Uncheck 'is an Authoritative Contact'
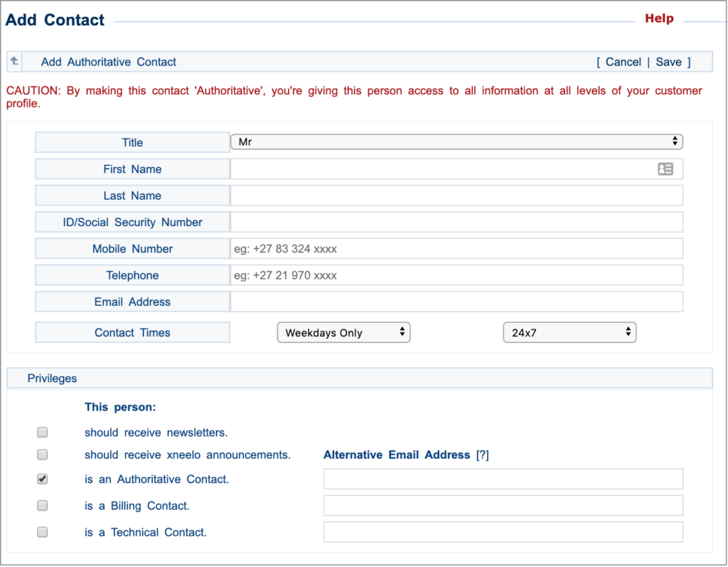 coord(42,479)
